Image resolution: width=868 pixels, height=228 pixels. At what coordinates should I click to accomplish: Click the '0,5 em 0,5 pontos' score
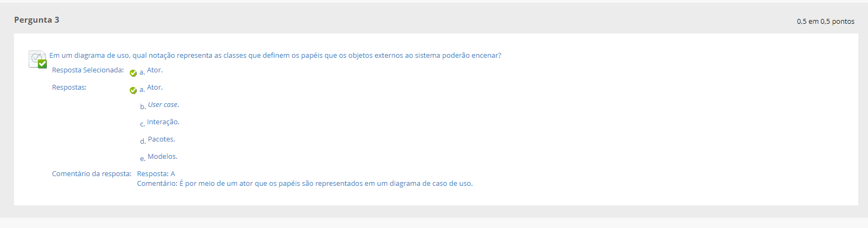pos(825,22)
